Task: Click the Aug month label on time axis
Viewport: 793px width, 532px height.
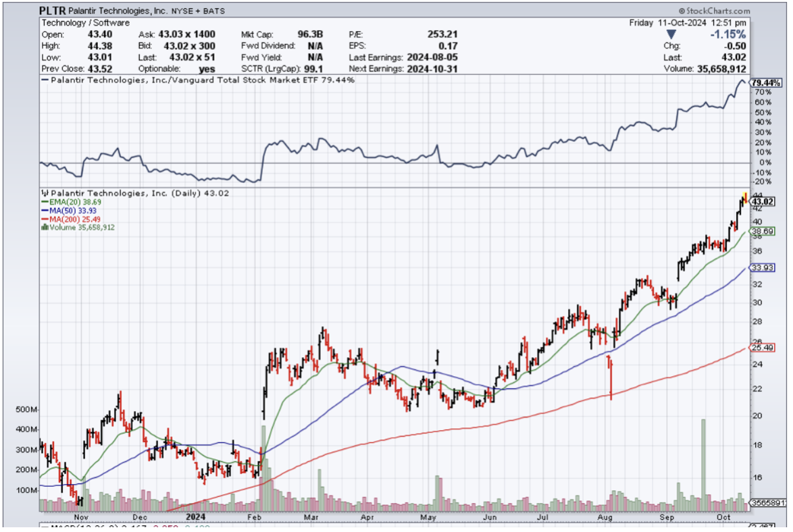Action: tap(605, 517)
